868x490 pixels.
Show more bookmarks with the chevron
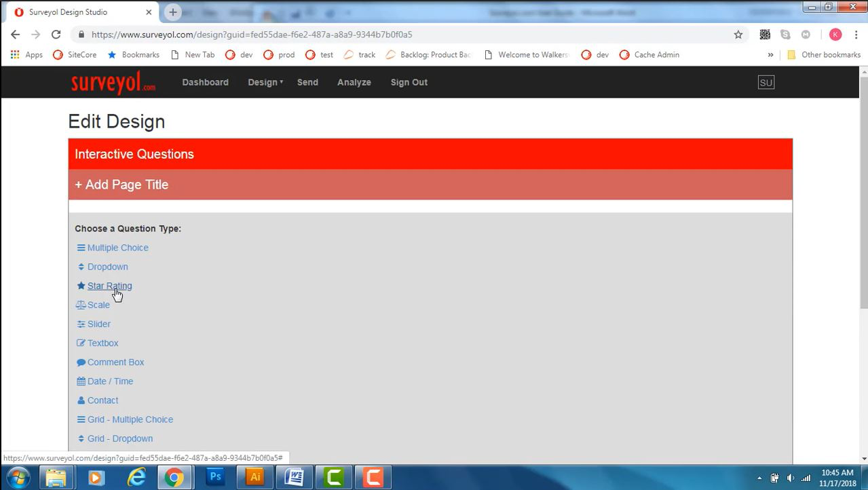click(770, 55)
